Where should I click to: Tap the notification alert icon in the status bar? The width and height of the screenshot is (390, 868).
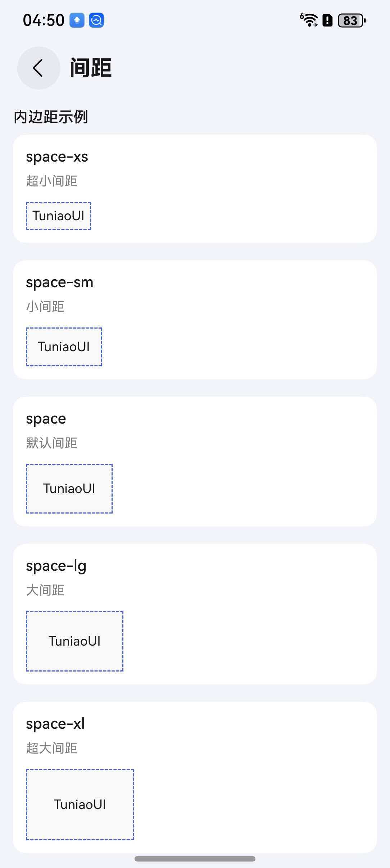327,21
